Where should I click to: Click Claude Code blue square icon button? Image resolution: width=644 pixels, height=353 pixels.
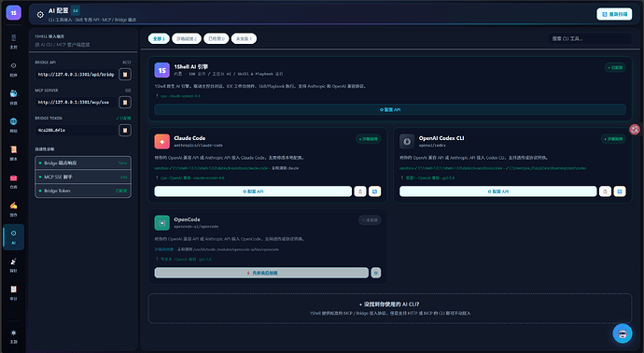tap(374, 191)
